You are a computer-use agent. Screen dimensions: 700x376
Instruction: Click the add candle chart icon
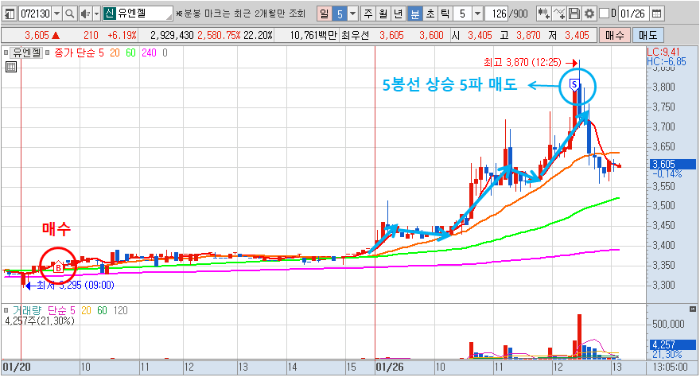click(543, 14)
